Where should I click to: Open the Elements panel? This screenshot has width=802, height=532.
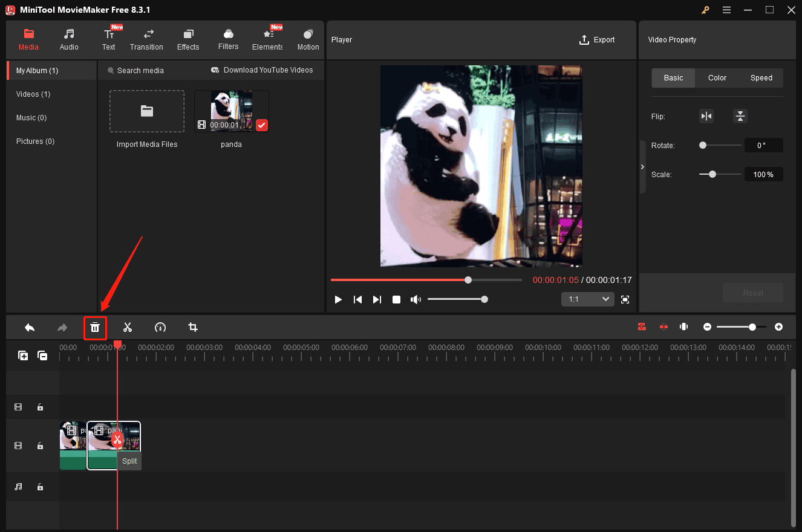pyautogui.click(x=267, y=39)
